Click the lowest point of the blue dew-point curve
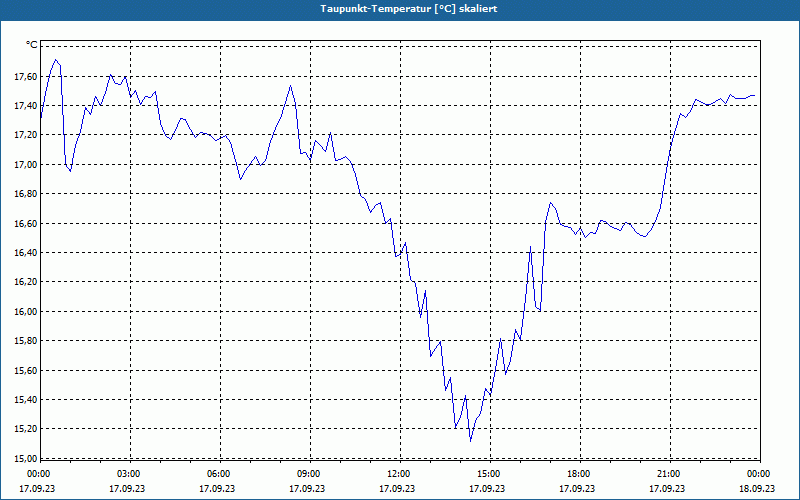The image size is (800, 500). coord(470,441)
